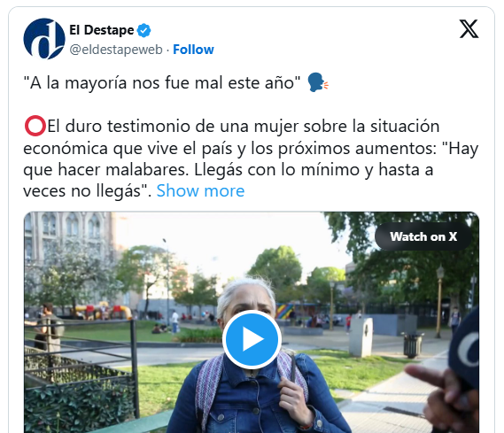Screen dimensions: 504x433
Task: Click the 'El Destape' display name
Action: tap(102, 30)
